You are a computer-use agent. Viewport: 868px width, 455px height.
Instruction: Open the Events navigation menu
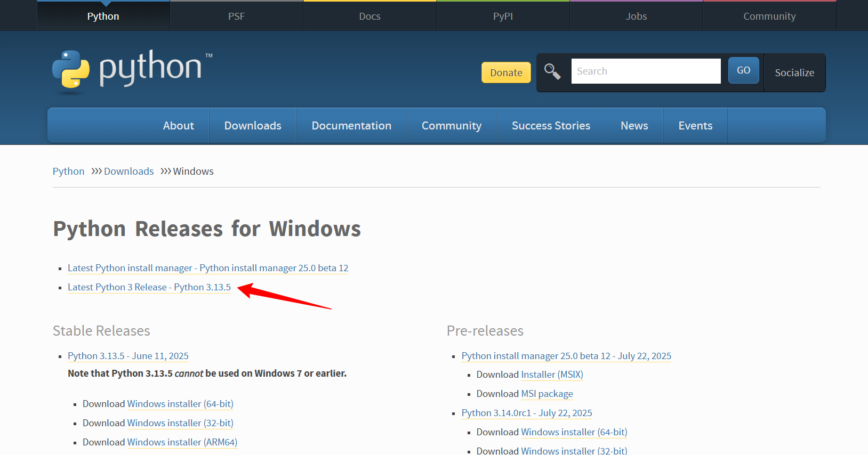(695, 125)
